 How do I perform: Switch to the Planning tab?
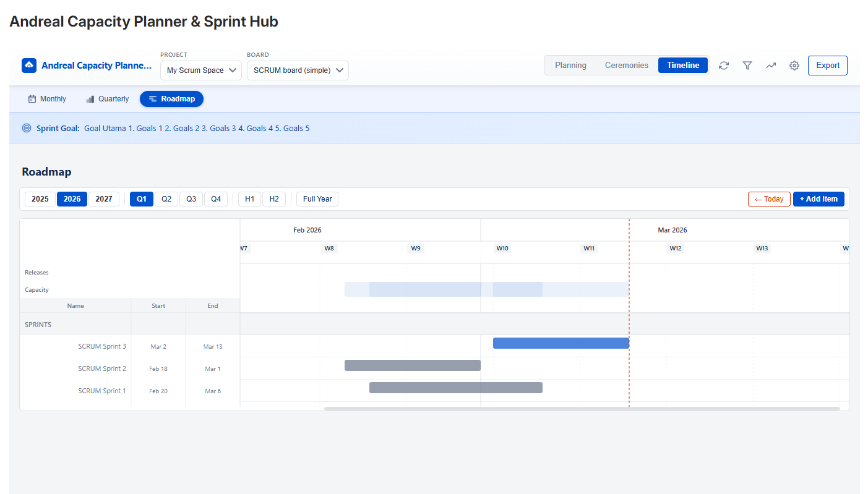pos(570,65)
